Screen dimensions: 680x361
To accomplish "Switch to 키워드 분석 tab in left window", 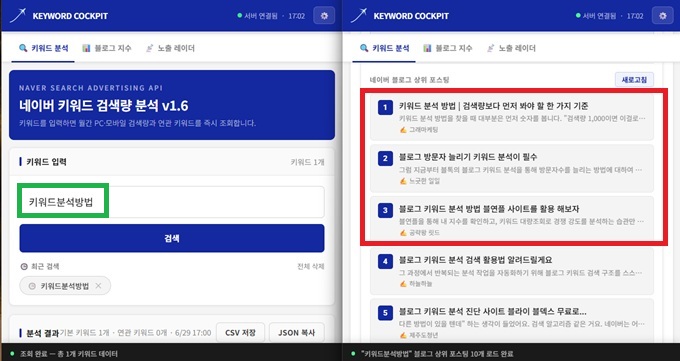I will click(x=43, y=48).
